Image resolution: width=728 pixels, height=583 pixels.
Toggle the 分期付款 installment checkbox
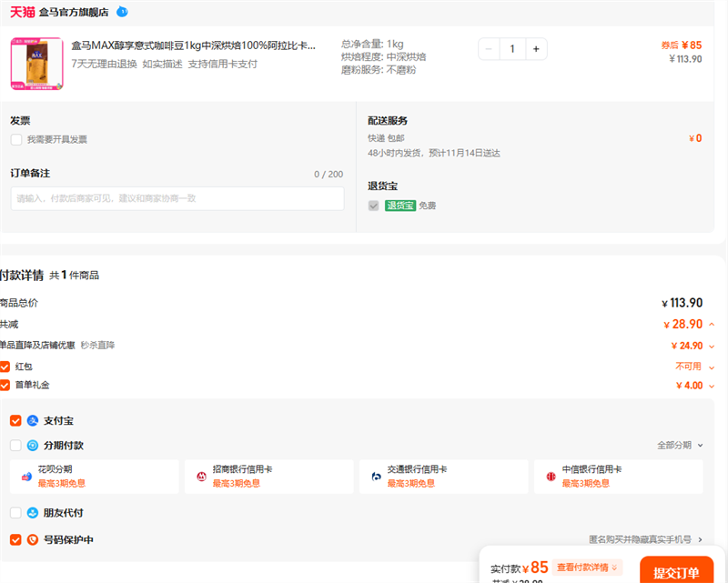pos(15,445)
